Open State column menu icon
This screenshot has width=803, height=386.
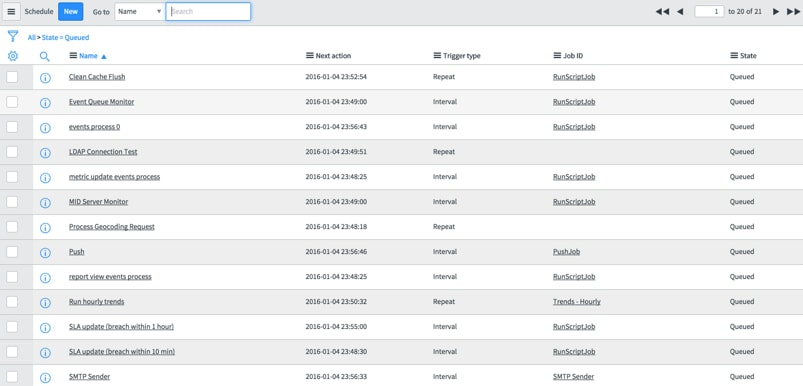point(734,55)
